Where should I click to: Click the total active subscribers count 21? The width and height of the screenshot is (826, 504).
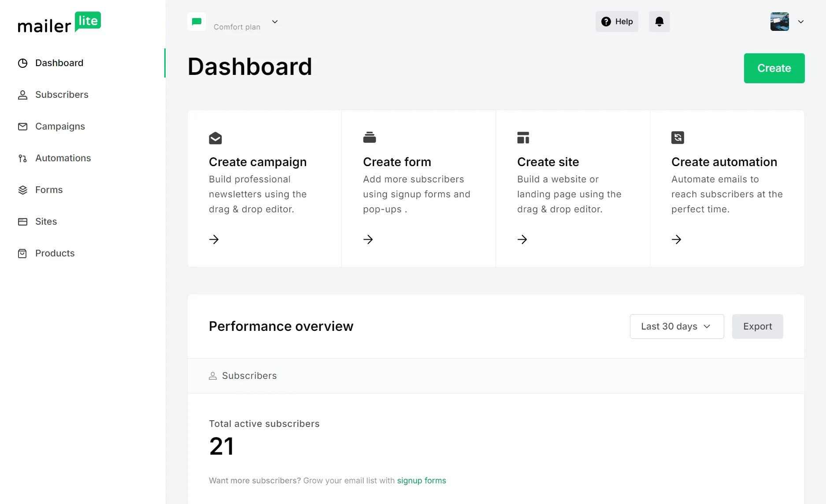[222, 446]
